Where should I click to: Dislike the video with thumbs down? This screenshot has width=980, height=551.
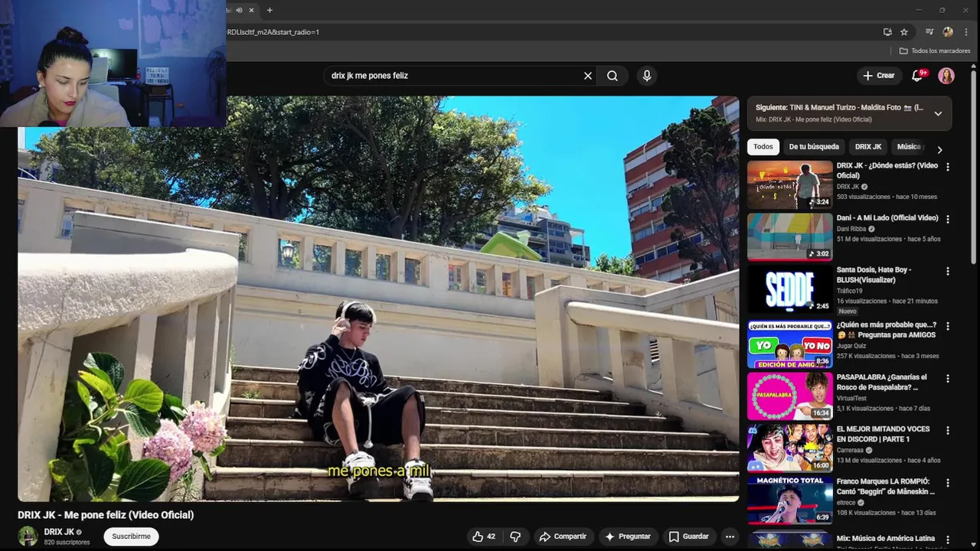coord(515,536)
